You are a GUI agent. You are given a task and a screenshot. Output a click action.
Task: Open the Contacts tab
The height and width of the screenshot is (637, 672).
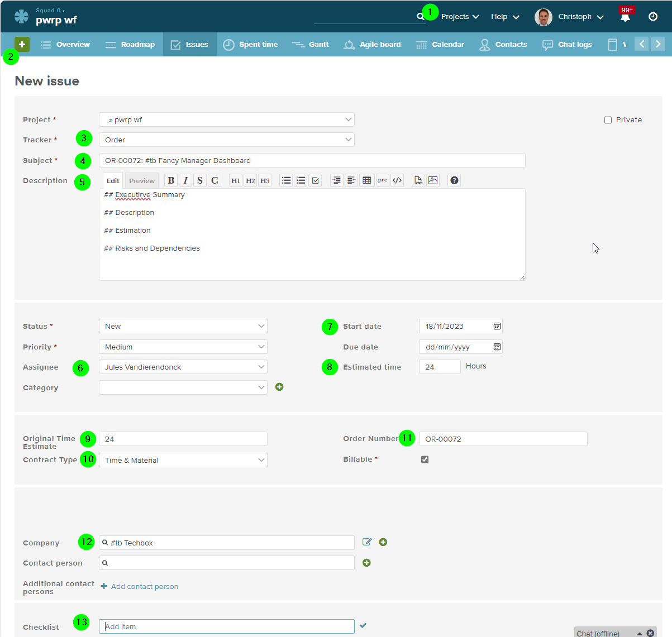click(503, 45)
